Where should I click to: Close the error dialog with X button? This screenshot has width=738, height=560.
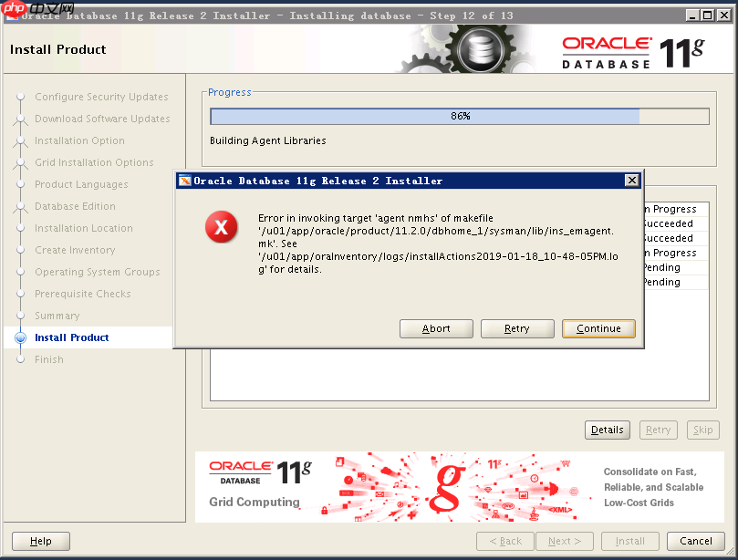(631, 181)
